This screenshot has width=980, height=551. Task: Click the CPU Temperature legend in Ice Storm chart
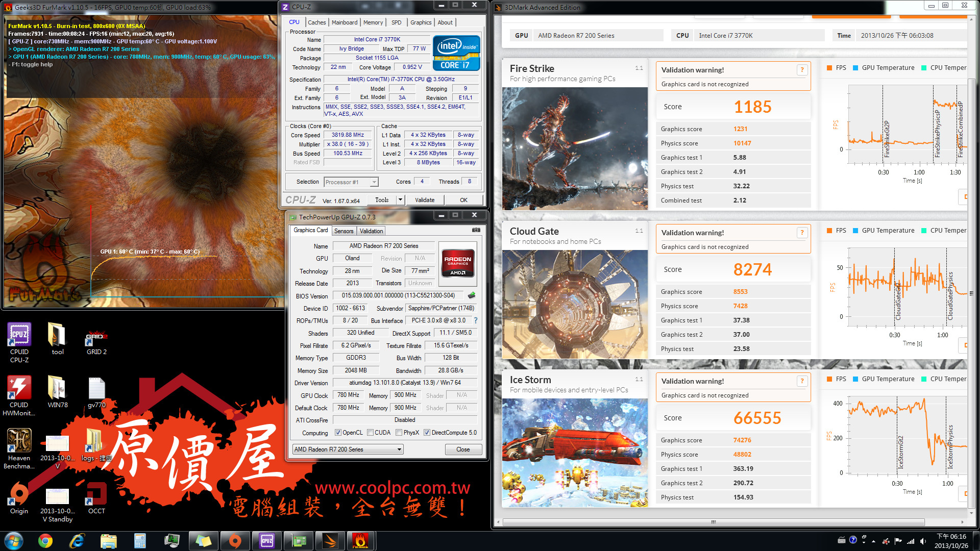[x=944, y=379]
